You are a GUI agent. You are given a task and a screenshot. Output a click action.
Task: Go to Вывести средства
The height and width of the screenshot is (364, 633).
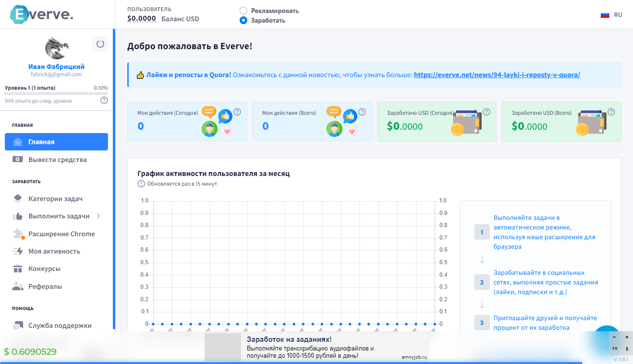[56, 160]
